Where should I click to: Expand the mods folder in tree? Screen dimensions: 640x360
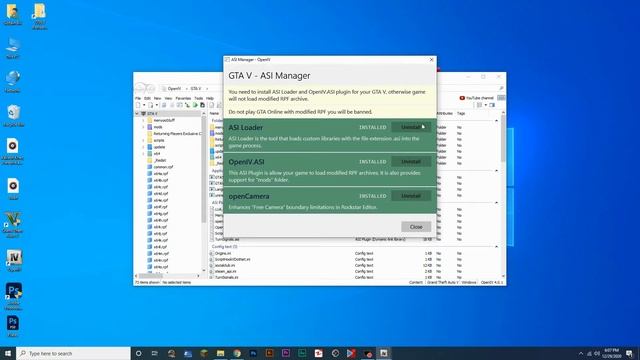pos(144,127)
